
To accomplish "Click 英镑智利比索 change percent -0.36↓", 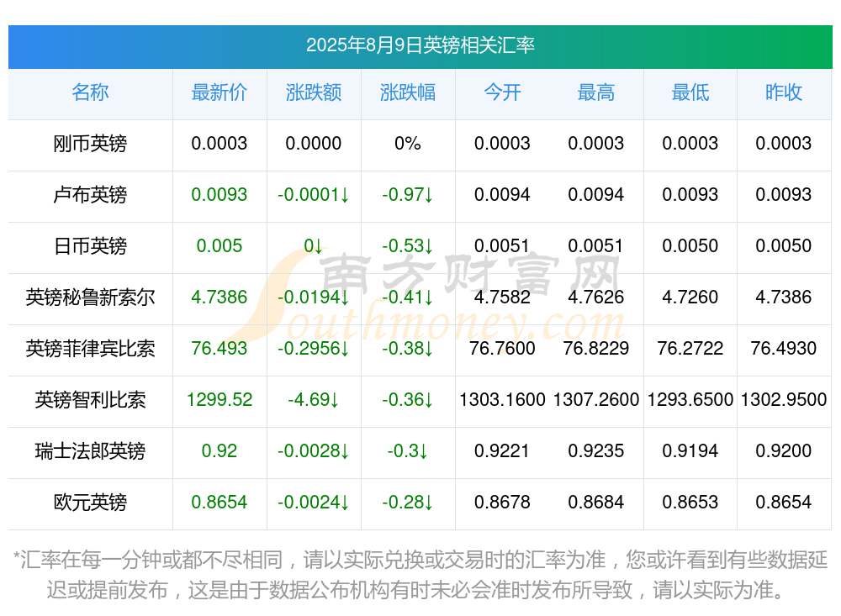I will click(408, 400).
